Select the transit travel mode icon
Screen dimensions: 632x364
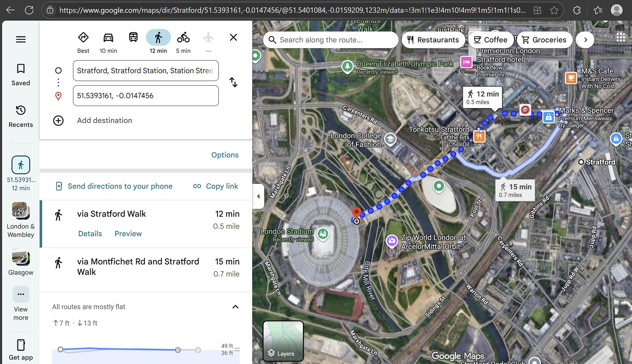(133, 38)
